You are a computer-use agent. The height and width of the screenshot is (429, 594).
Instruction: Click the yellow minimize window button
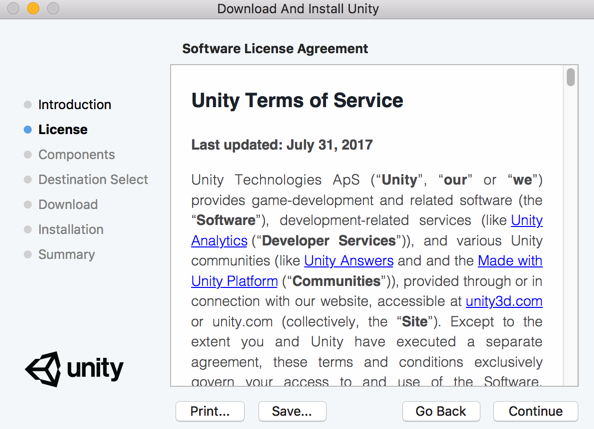pyautogui.click(x=33, y=8)
